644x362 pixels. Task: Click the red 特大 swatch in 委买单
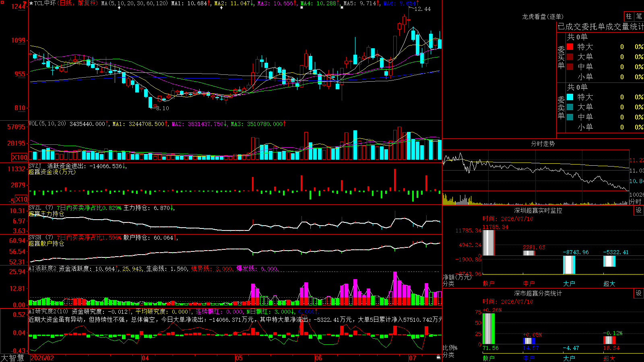[570, 47]
